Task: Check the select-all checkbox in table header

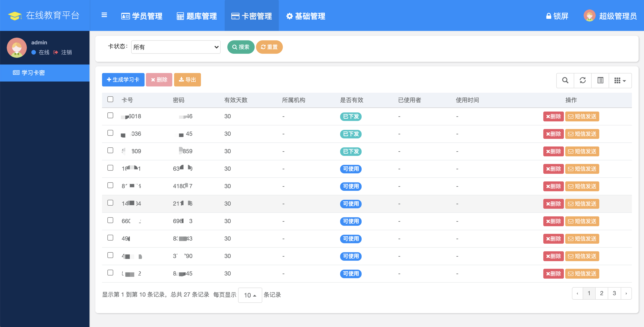Action: [x=110, y=99]
